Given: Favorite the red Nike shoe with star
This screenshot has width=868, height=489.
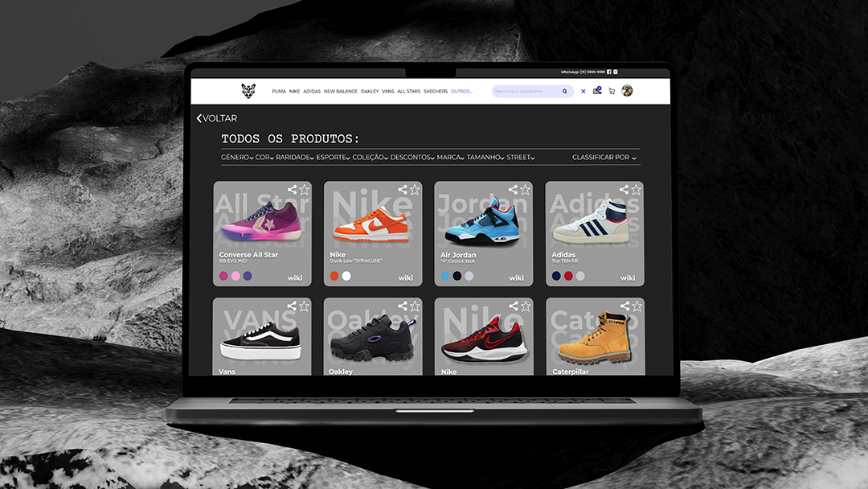Looking at the screenshot, I should pyautogui.click(x=526, y=306).
